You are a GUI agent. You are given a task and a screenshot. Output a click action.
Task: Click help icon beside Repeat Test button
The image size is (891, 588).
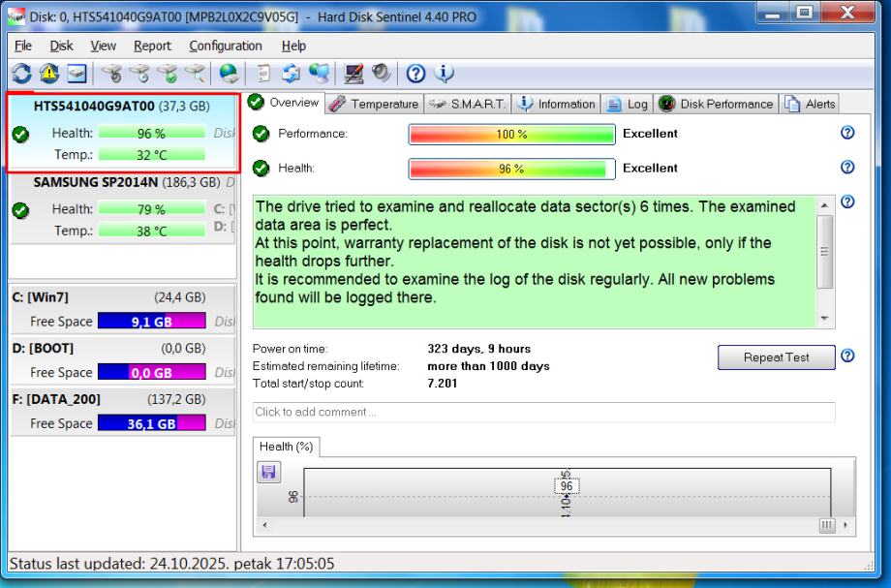[x=847, y=356]
